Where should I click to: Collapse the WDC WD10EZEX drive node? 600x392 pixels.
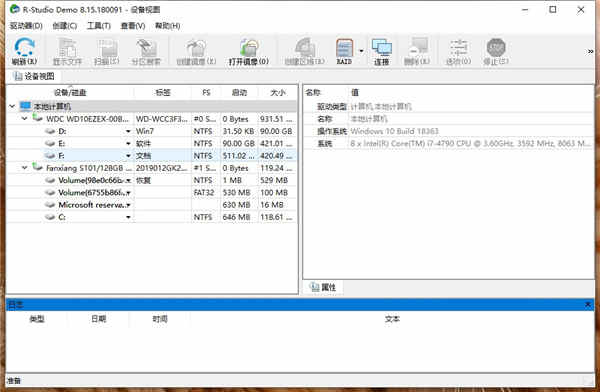[x=24, y=119]
